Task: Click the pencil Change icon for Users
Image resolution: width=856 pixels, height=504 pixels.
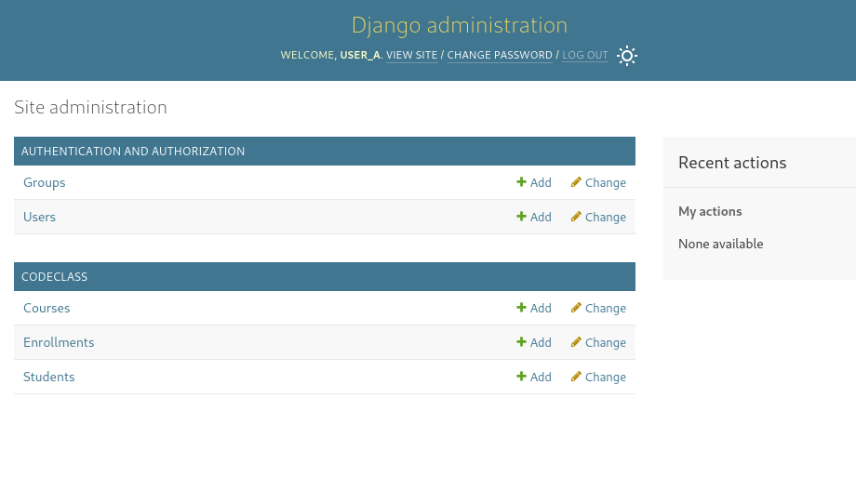Action: coord(577,217)
